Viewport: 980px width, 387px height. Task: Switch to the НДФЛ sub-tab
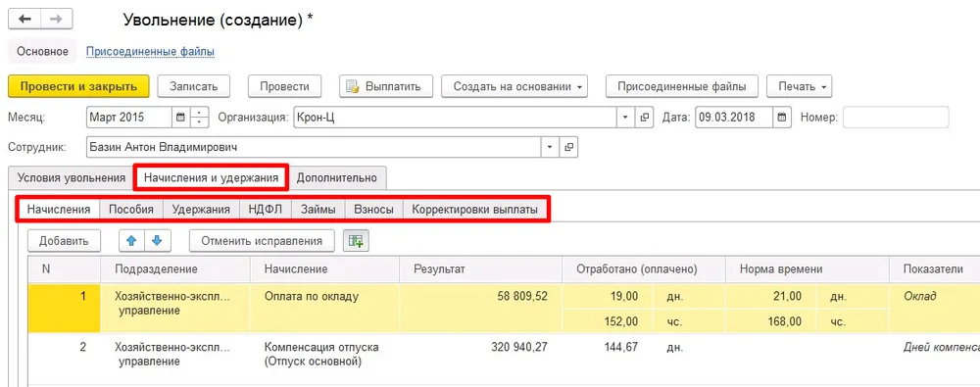(x=265, y=210)
